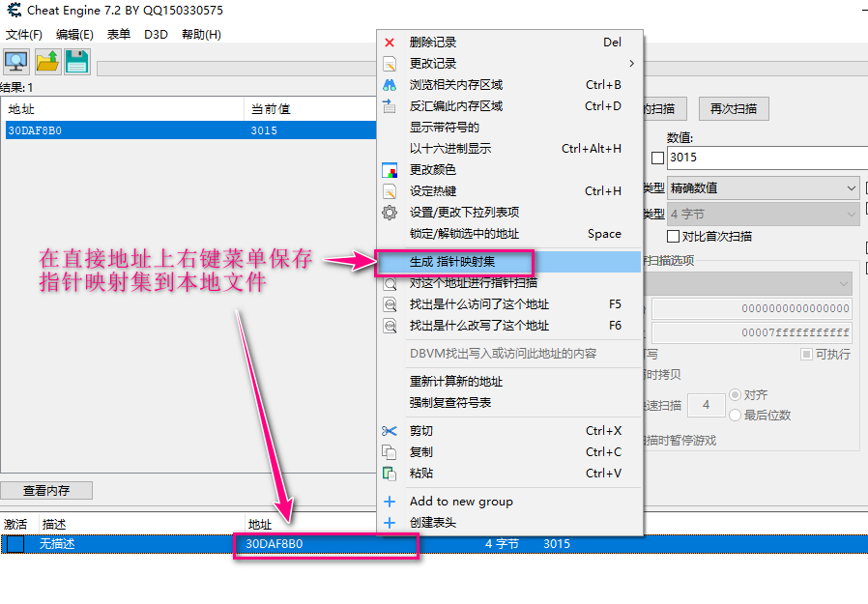Click the scissors cut icon
The image size is (868, 604).
point(390,431)
